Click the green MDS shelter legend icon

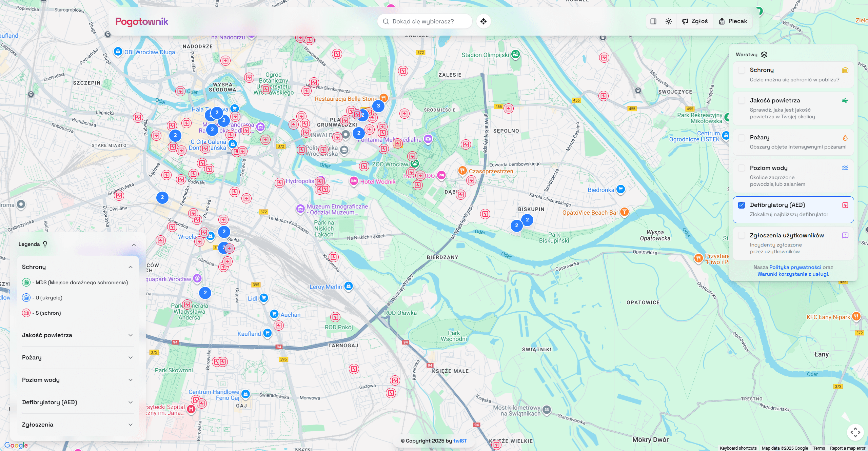[26, 282]
